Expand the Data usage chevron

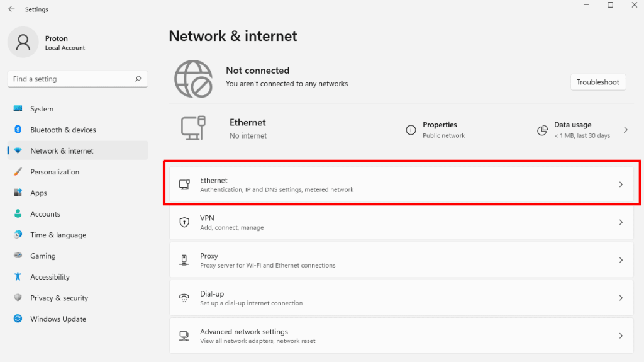tap(625, 130)
